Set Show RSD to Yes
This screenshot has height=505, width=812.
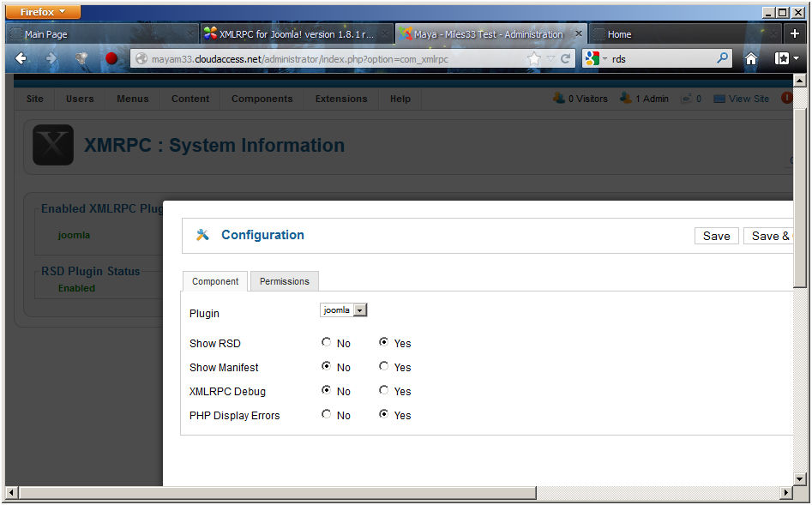[x=384, y=342]
